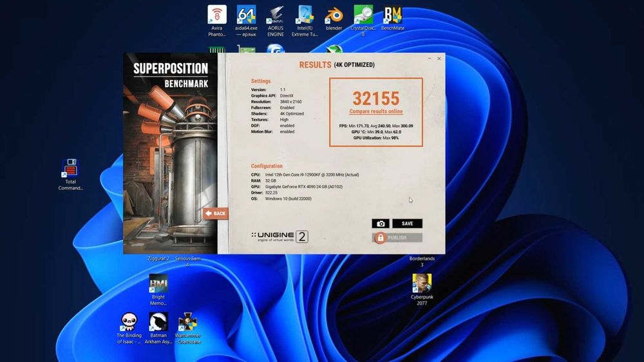Click the GPU °C Min Max line

[x=376, y=132]
